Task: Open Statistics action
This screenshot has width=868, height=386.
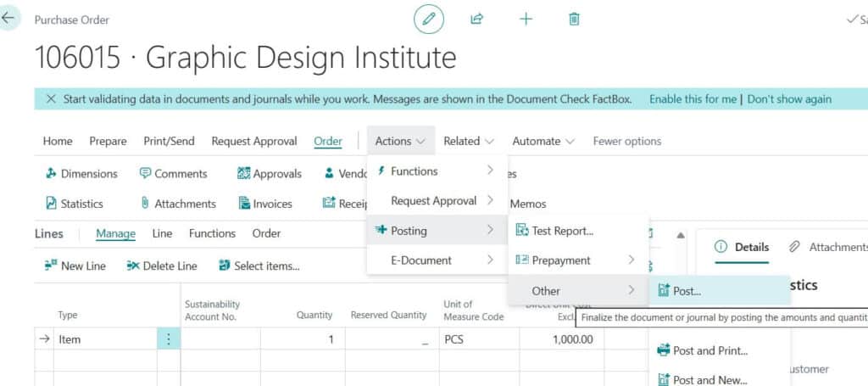Action: pyautogui.click(x=75, y=204)
